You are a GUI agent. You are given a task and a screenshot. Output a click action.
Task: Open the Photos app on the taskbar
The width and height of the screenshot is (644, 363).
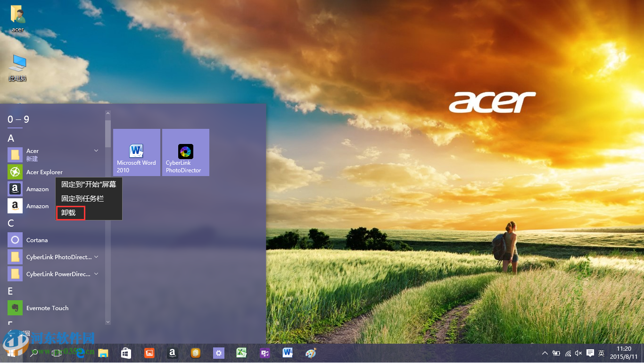(x=149, y=353)
